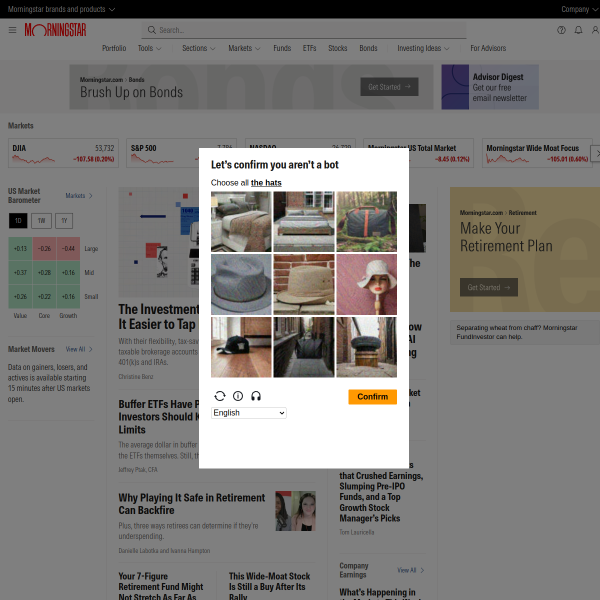This screenshot has width=600, height=600.
Task: Select the tan straw hat image
Action: [x=304, y=284]
